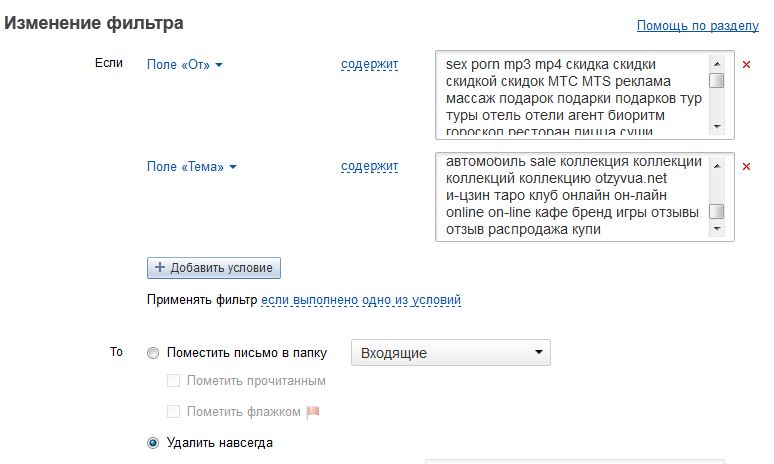Check the «Пометить флажком» checkbox
Viewport: 774px width, 464px height.
[174, 411]
